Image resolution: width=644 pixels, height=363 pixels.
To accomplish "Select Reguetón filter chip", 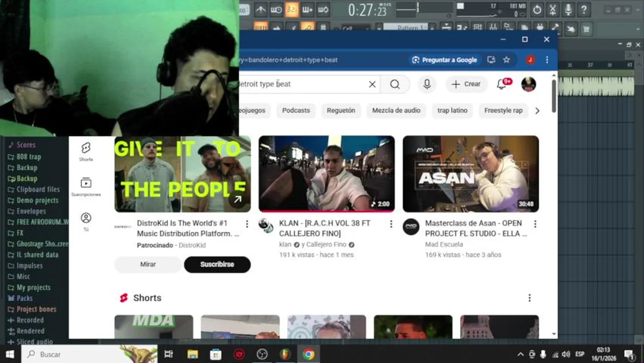I will pyautogui.click(x=341, y=110).
